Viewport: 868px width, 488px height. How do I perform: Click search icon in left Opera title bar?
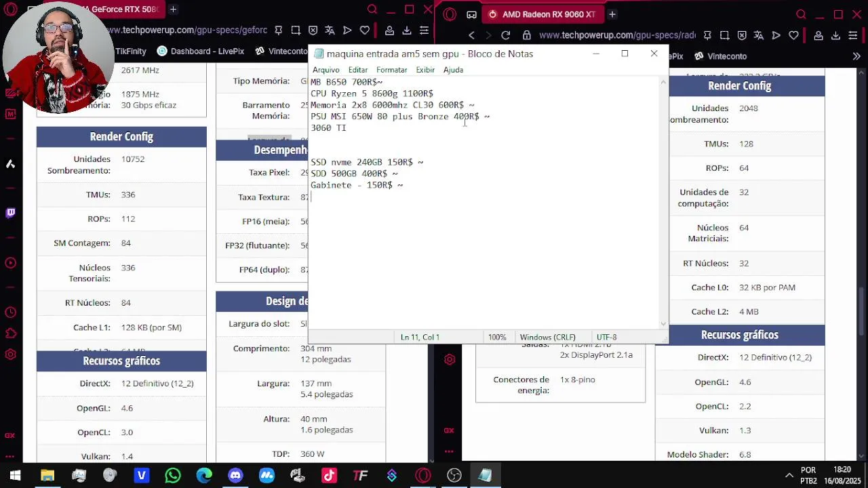pyautogui.click(x=372, y=9)
